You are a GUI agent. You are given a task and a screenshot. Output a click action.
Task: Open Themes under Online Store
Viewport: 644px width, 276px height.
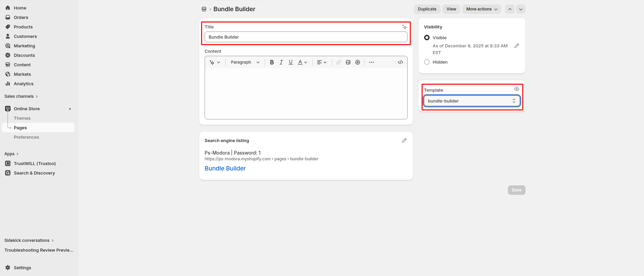pos(22,118)
